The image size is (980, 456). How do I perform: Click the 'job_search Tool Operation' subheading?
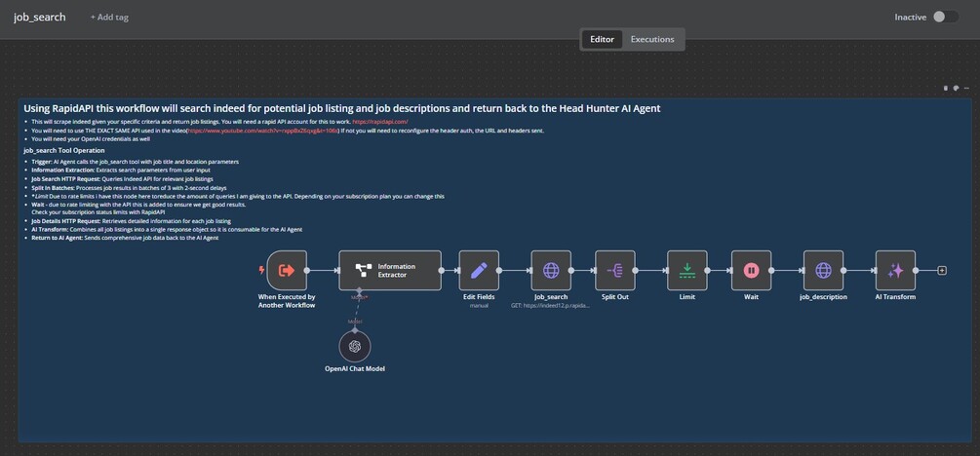[63, 151]
